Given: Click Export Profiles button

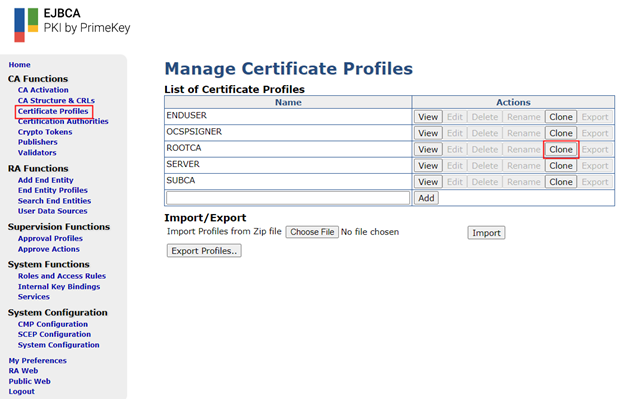Looking at the screenshot, I should click(x=204, y=251).
